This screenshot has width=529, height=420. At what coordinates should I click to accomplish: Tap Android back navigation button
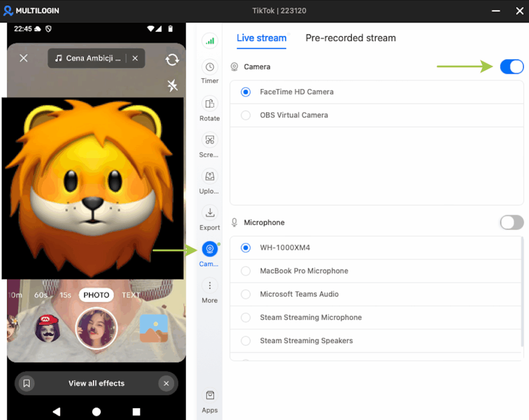tap(57, 411)
